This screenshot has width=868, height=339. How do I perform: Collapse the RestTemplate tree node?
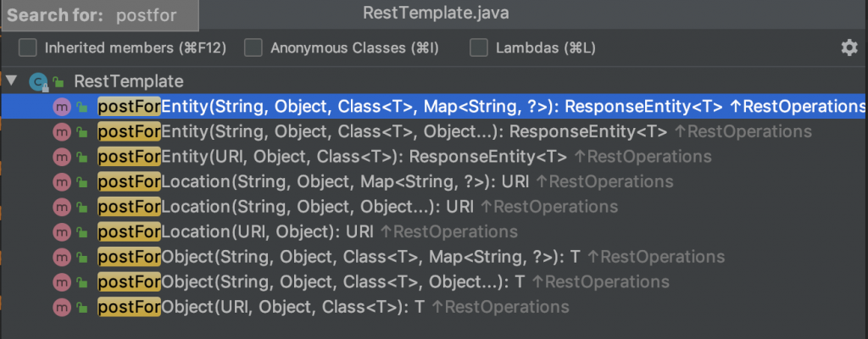12,81
